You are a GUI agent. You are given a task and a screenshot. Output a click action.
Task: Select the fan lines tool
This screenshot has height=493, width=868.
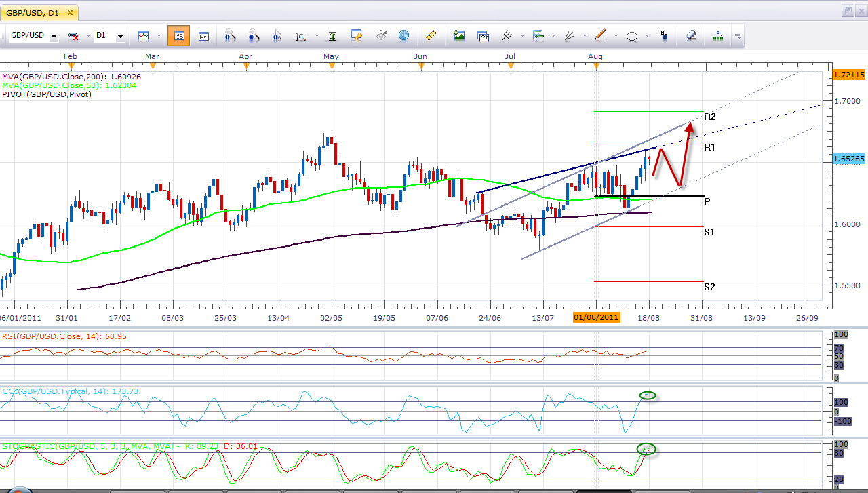point(569,36)
